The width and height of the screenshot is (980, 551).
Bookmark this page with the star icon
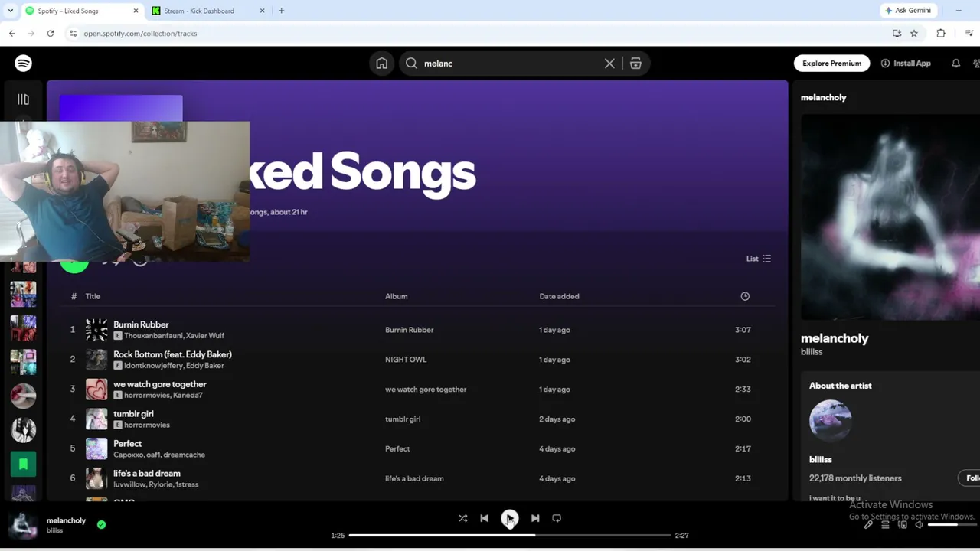[x=913, y=34]
